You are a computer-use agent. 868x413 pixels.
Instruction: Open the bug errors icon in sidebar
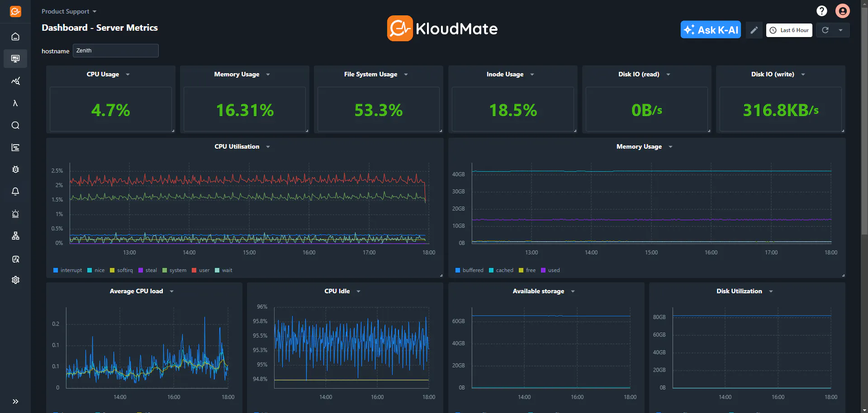coord(15,169)
